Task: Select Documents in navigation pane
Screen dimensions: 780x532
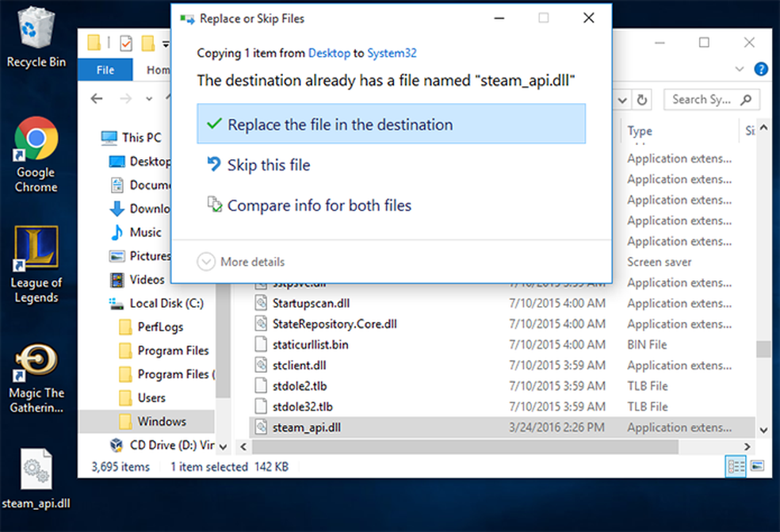Action: 140,185
